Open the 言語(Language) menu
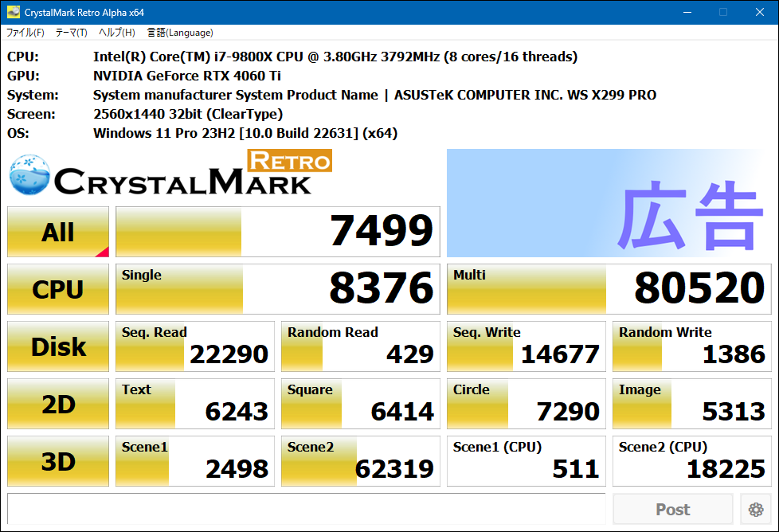Viewport: 779px width, 532px height. click(x=180, y=33)
